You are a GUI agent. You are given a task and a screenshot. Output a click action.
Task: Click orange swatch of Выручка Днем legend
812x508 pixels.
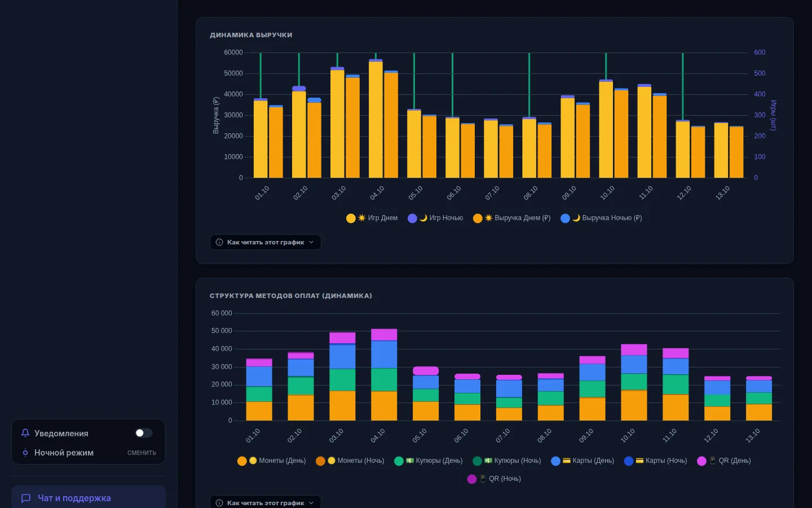pyautogui.click(x=478, y=218)
